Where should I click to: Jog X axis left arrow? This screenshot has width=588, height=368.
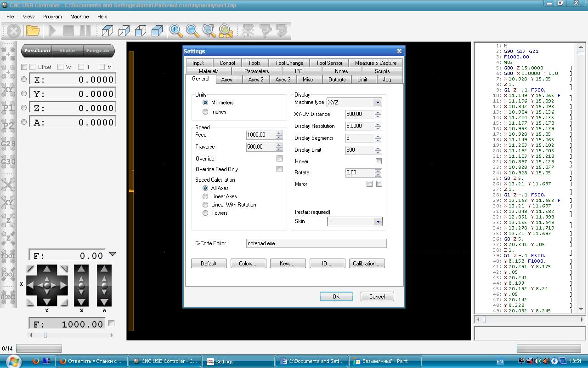pyautogui.click(x=31, y=286)
